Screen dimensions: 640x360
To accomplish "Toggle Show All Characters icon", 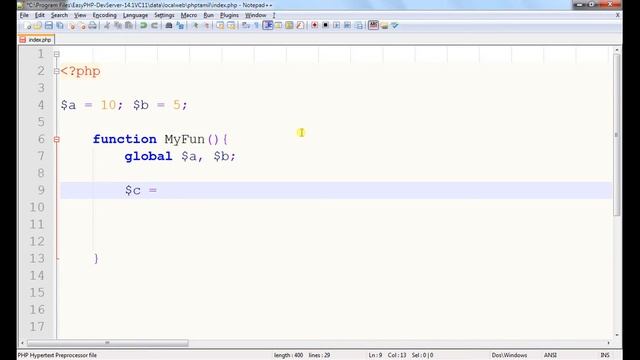I will coord(257,26).
